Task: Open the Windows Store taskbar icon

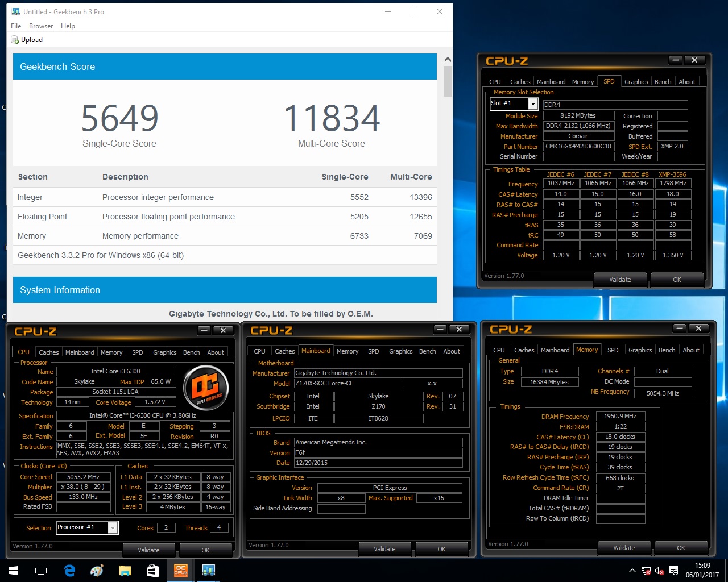Action: pos(152,571)
